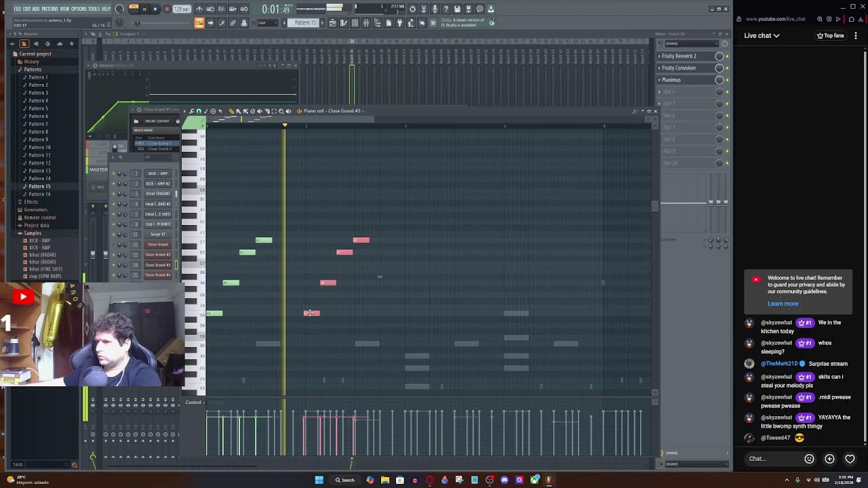The image size is (868, 488).
Task: Select the Close Grand #3 channel button
Action: click(158, 265)
